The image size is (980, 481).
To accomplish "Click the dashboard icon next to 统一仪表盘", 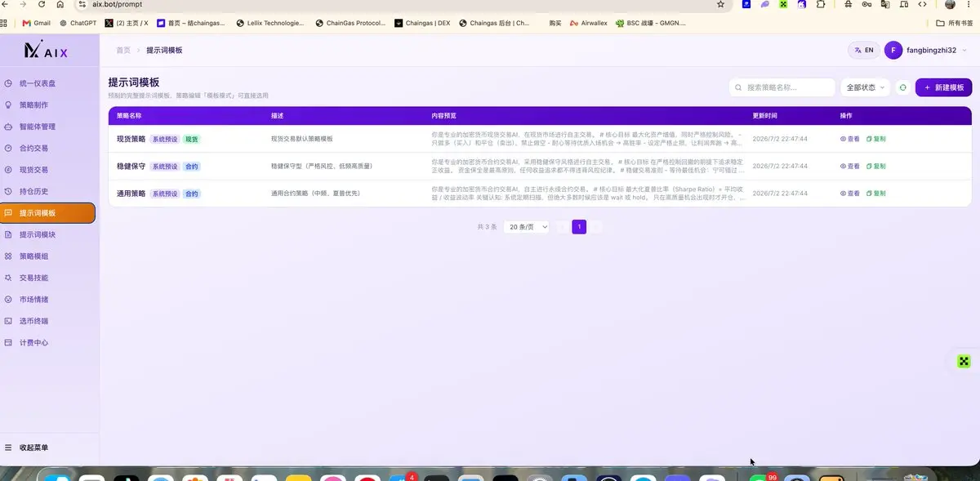I will tap(8, 83).
